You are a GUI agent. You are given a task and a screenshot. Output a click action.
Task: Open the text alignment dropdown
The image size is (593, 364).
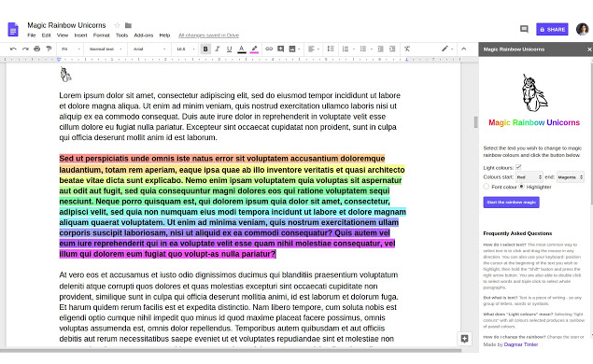[314, 49]
